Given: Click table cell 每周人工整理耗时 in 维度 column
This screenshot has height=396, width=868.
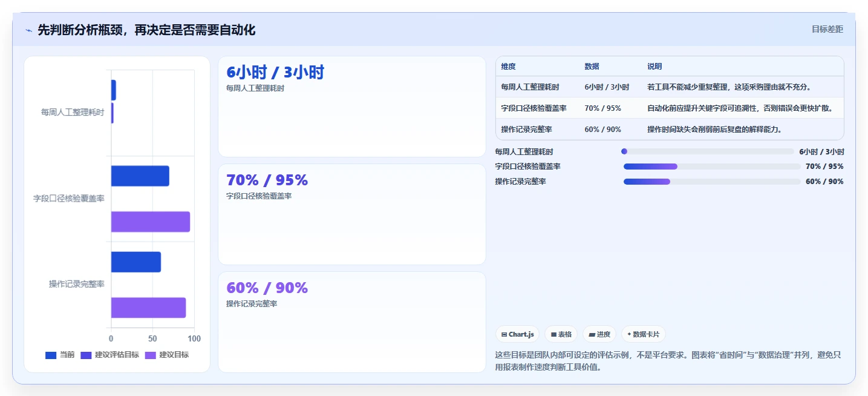Looking at the screenshot, I should (530, 87).
